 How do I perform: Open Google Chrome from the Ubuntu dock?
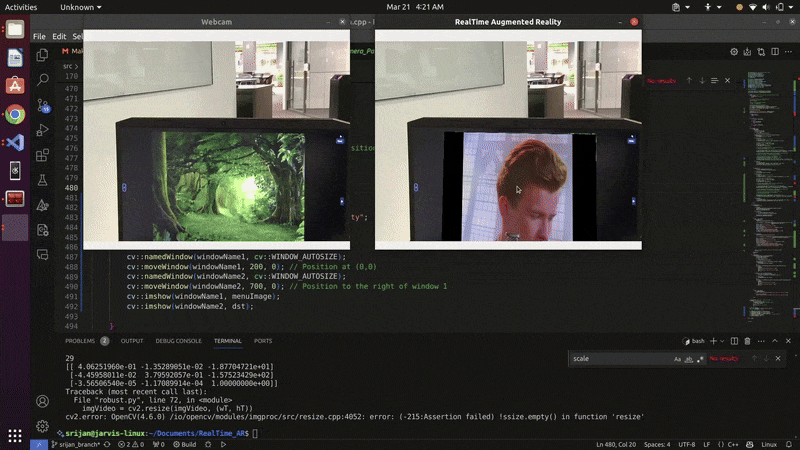(15, 114)
